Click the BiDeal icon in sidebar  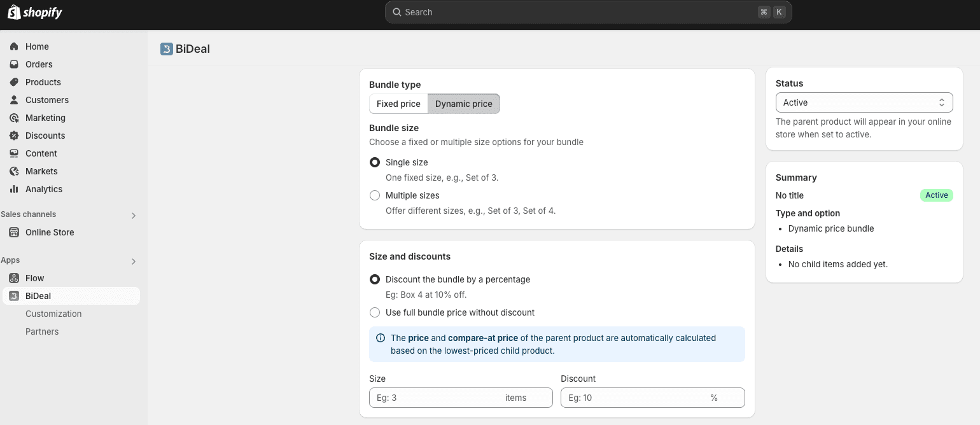coord(14,296)
